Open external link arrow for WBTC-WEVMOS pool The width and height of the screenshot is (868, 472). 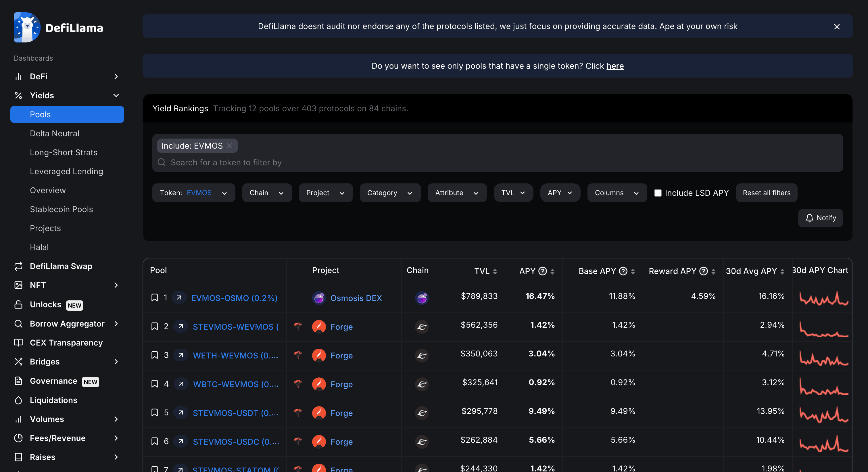[x=181, y=384]
